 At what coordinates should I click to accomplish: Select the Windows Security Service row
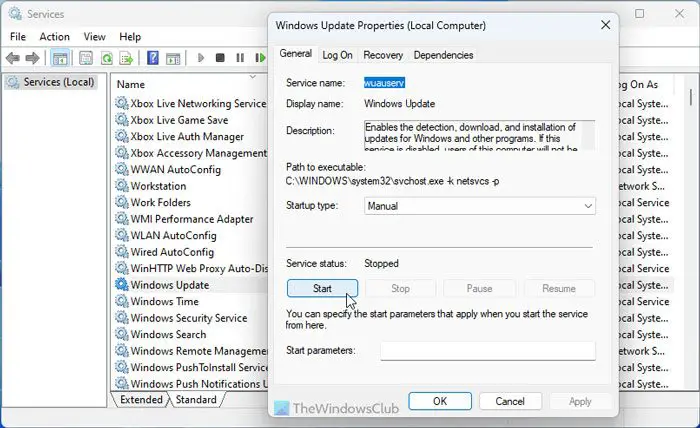point(191,318)
